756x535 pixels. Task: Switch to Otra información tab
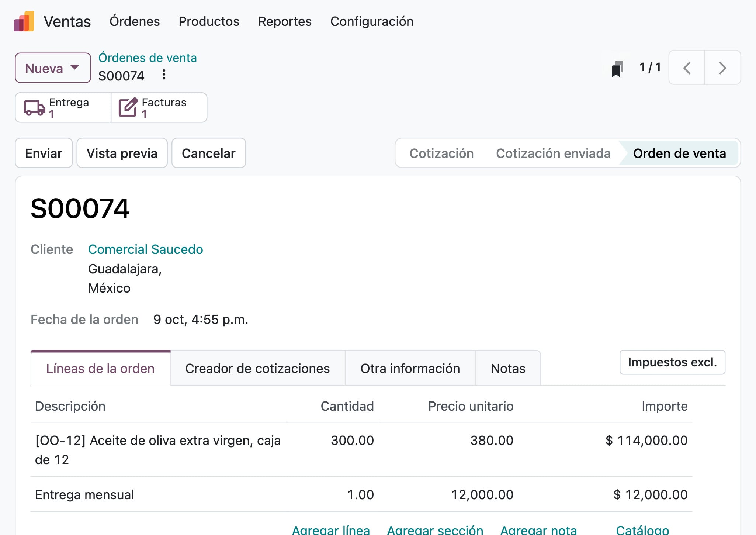click(410, 368)
